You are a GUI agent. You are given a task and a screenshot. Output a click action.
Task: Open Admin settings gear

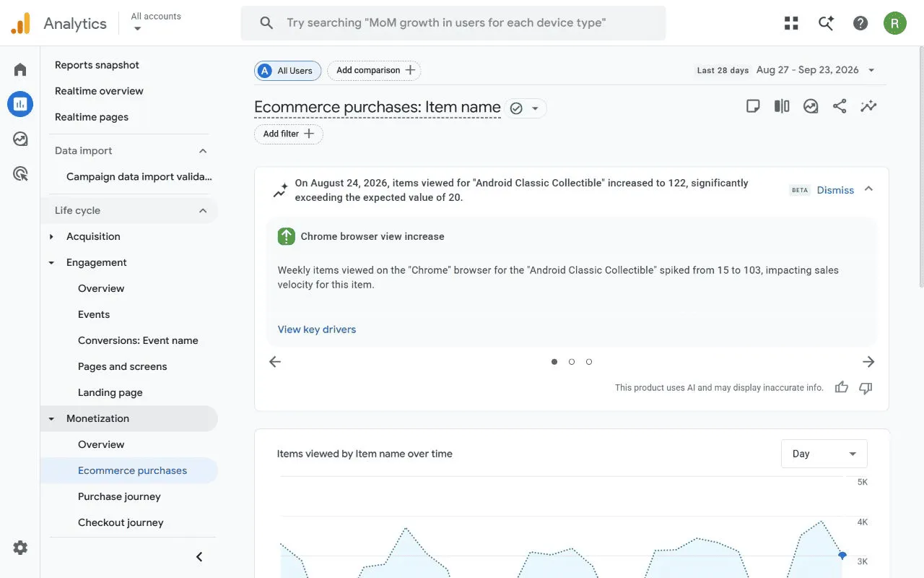20,548
